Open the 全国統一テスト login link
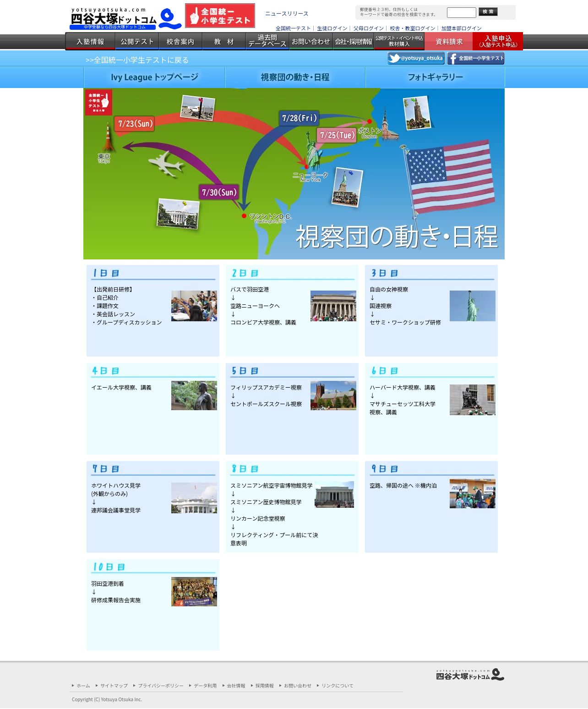Screen dimensions: 588x709 pos(293,28)
